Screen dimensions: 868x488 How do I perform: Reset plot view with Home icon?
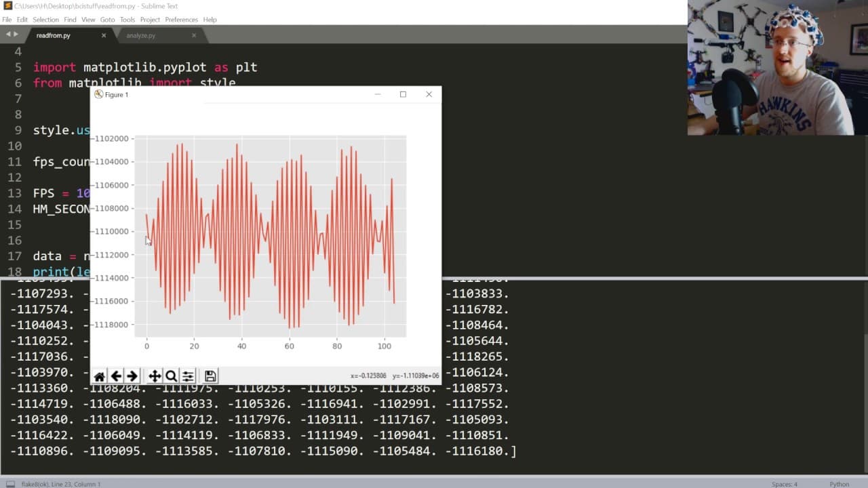[x=100, y=376]
